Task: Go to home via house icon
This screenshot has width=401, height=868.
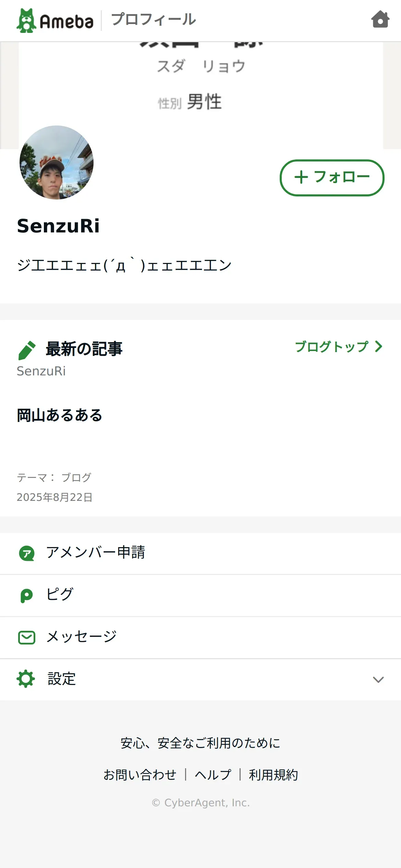Action: coord(380,20)
